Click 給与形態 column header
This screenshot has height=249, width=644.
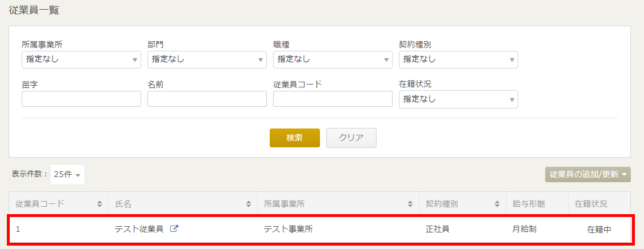[x=529, y=204]
